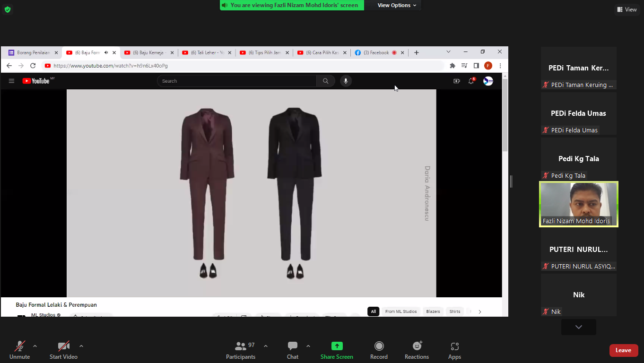Open the Chat panel
644x363 pixels.
[x=293, y=350]
